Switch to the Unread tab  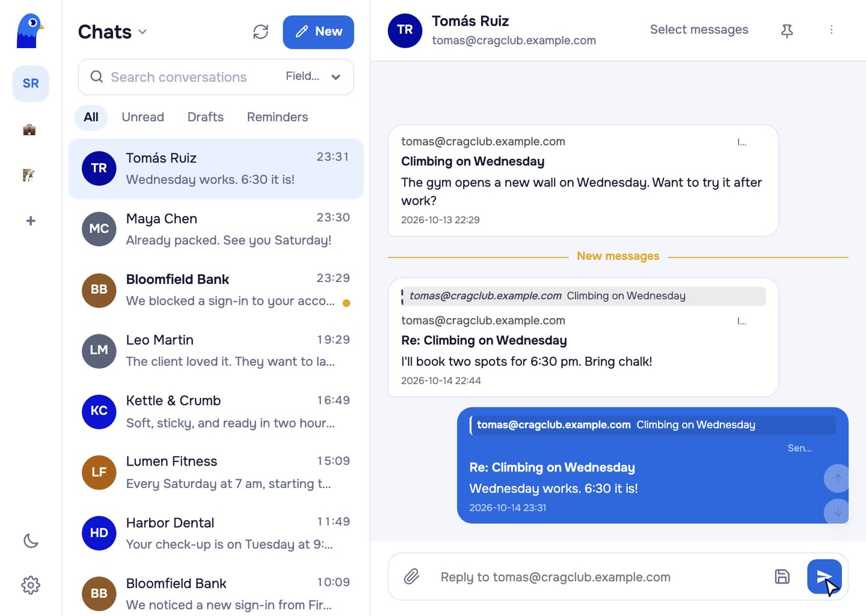(143, 117)
